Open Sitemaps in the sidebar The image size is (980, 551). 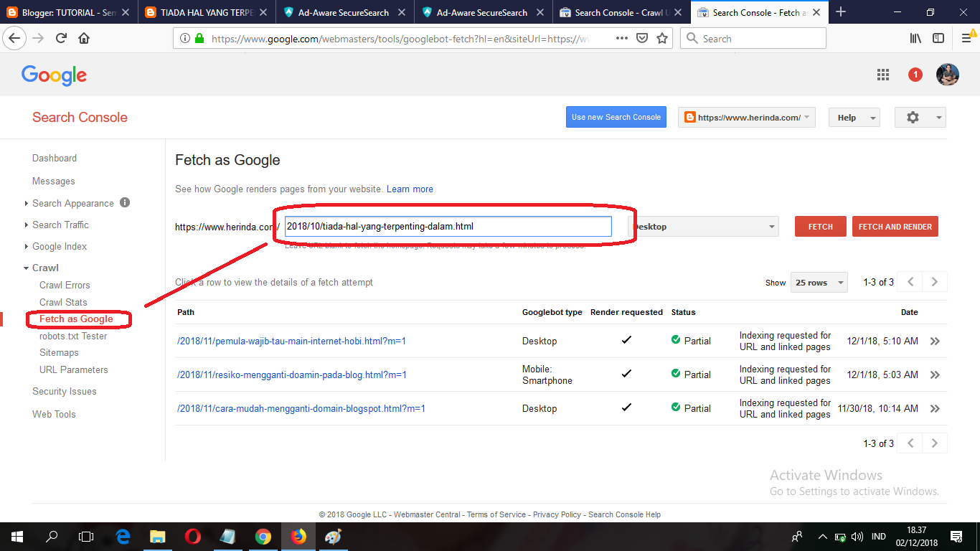click(x=59, y=352)
